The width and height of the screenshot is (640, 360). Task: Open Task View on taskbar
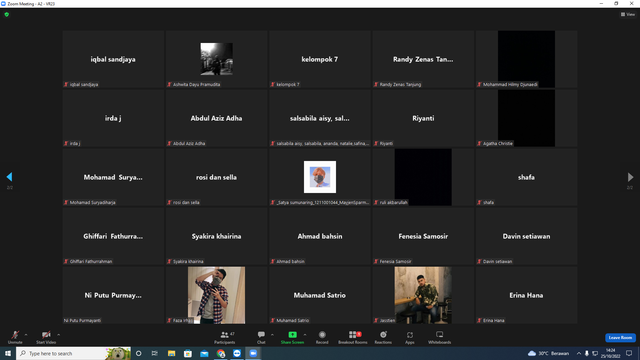point(155,353)
